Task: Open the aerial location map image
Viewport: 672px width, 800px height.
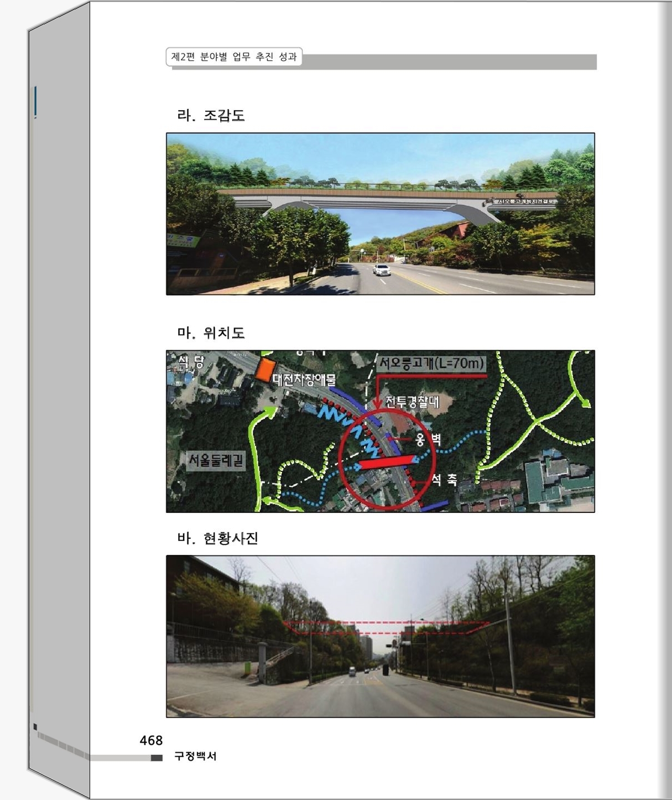Action: pos(381,431)
